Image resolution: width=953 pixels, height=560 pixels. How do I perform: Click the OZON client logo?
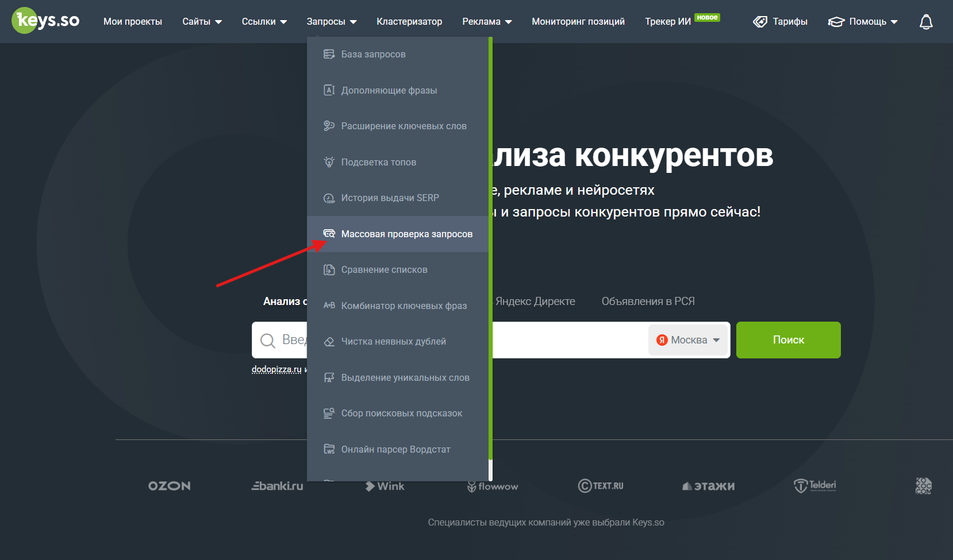click(170, 486)
